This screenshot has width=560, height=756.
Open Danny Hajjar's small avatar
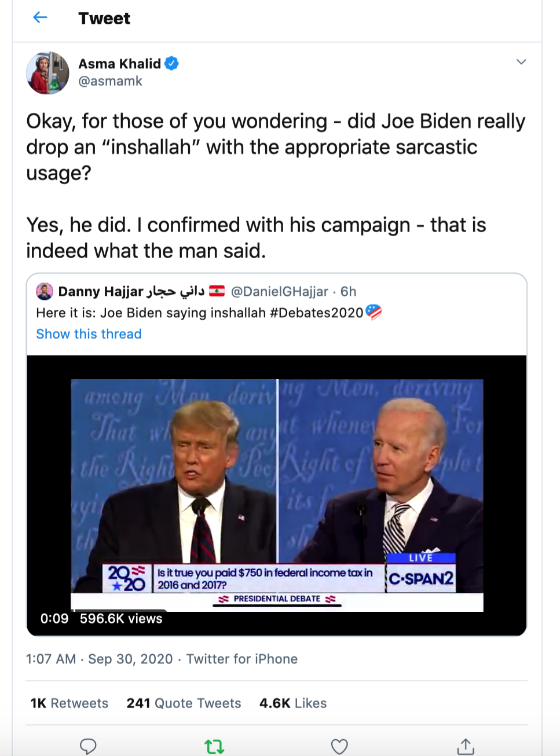[45, 291]
